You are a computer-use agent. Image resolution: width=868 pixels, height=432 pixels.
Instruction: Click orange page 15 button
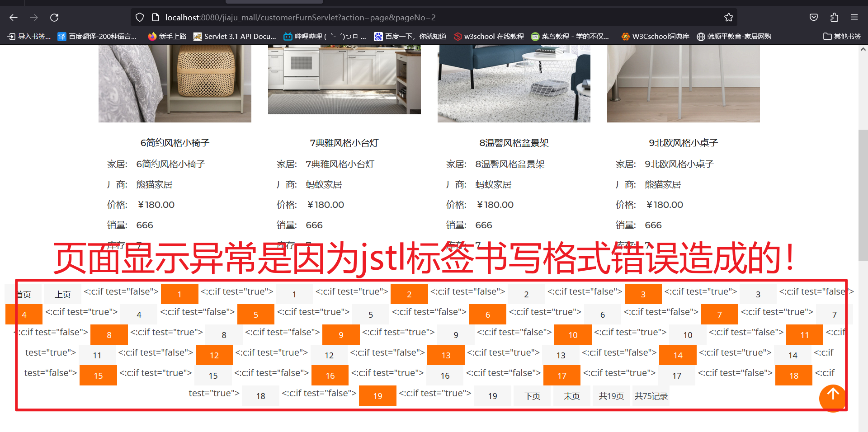click(x=98, y=376)
